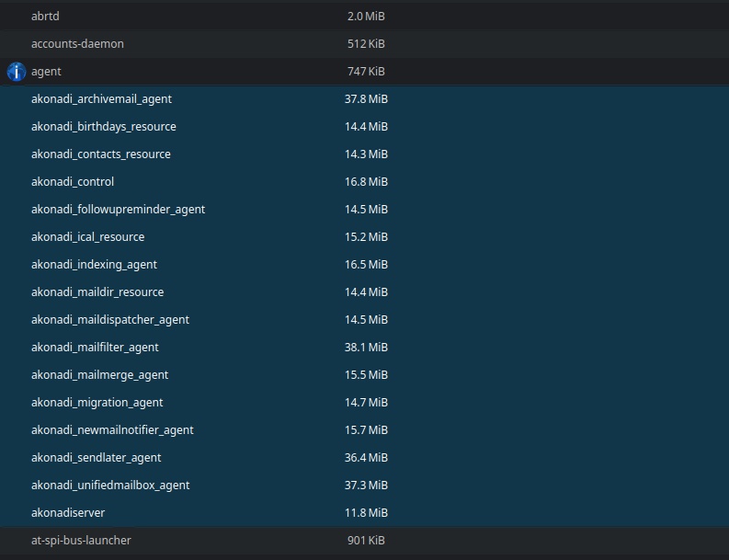Select akonadi_sendlater_agent process

point(97,458)
